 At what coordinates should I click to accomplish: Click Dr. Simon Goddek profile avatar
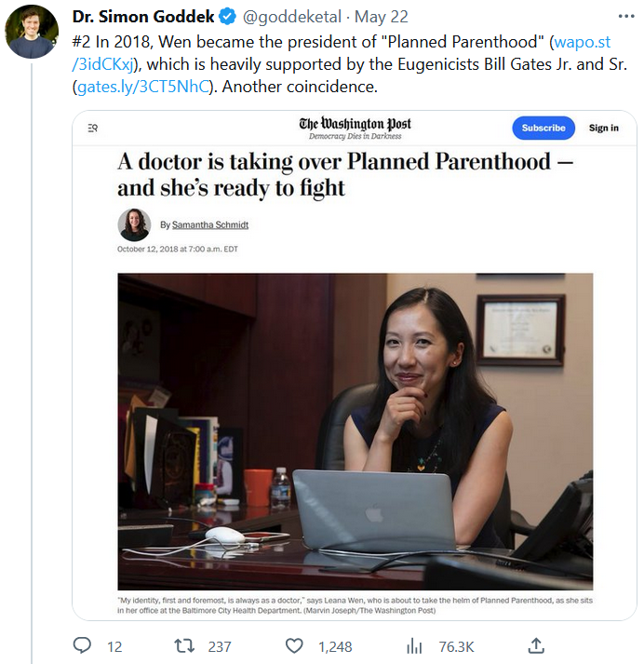pyautogui.click(x=31, y=31)
